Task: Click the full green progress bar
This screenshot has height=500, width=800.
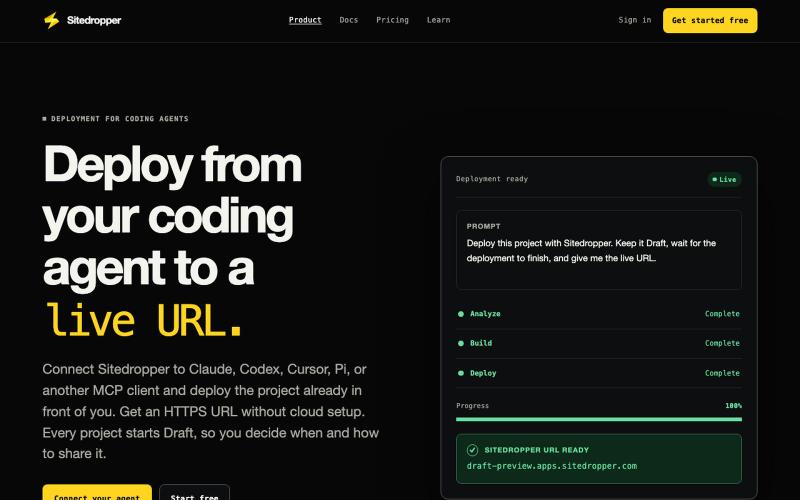Action: (598, 419)
